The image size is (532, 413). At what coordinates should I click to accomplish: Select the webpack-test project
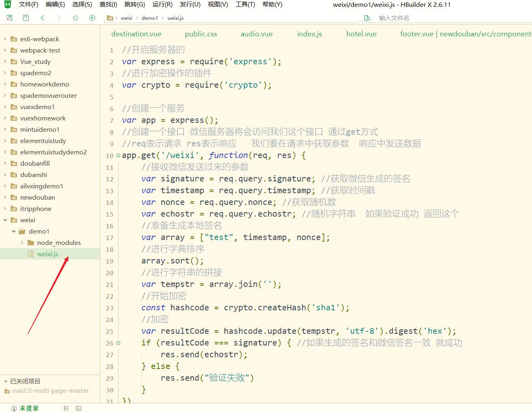(40, 51)
